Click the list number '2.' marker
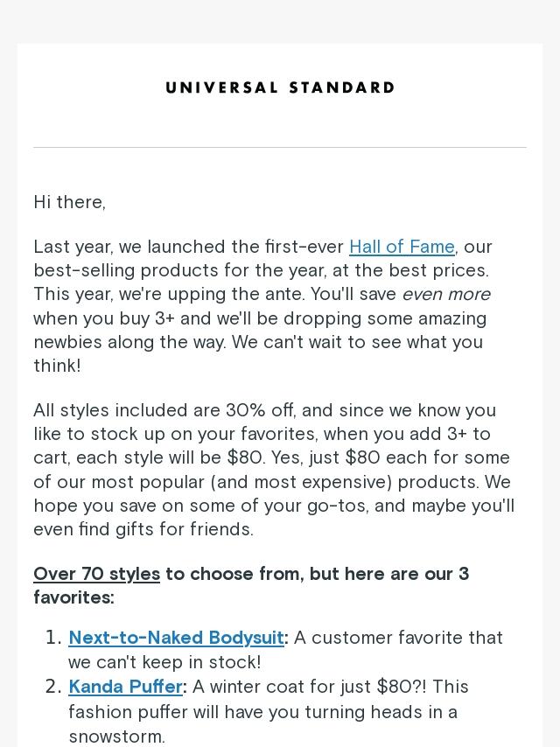The height and width of the screenshot is (747, 560). (x=53, y=687)
